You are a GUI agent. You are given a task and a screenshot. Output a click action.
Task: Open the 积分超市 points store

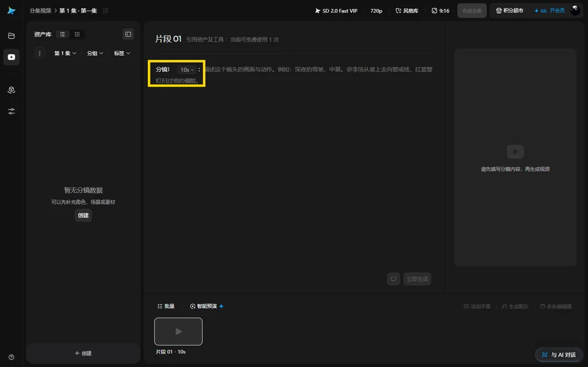pyautogui.click(x=510, y=11)
